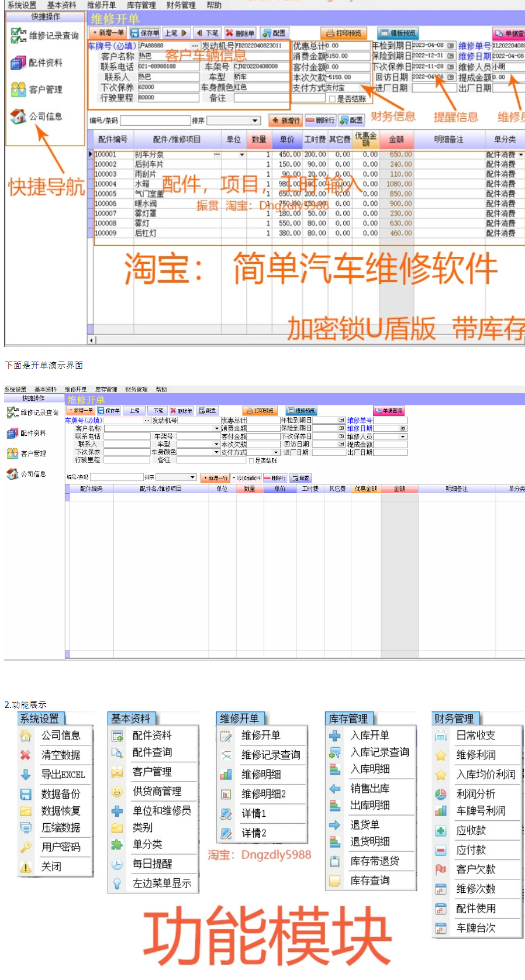This screenshot has height=980, width=525.
Task: Click the left-arrow icon beside 销售出库
Action: point(335,789)
